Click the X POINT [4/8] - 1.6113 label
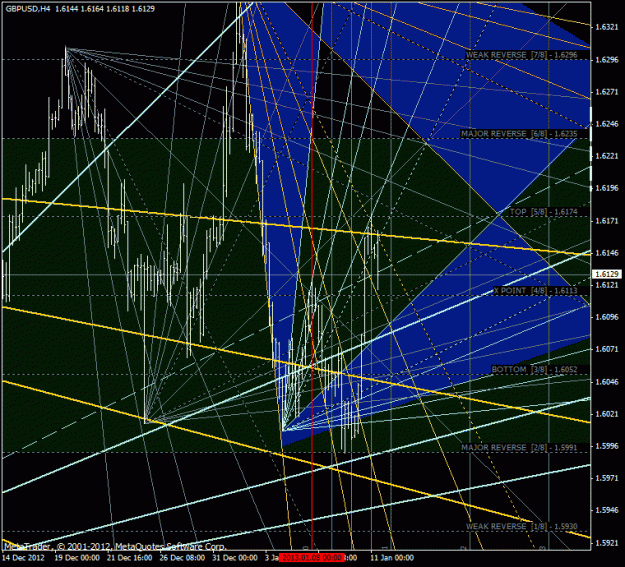The height and width of the screenshot is (567, 625). pos(535,291)
